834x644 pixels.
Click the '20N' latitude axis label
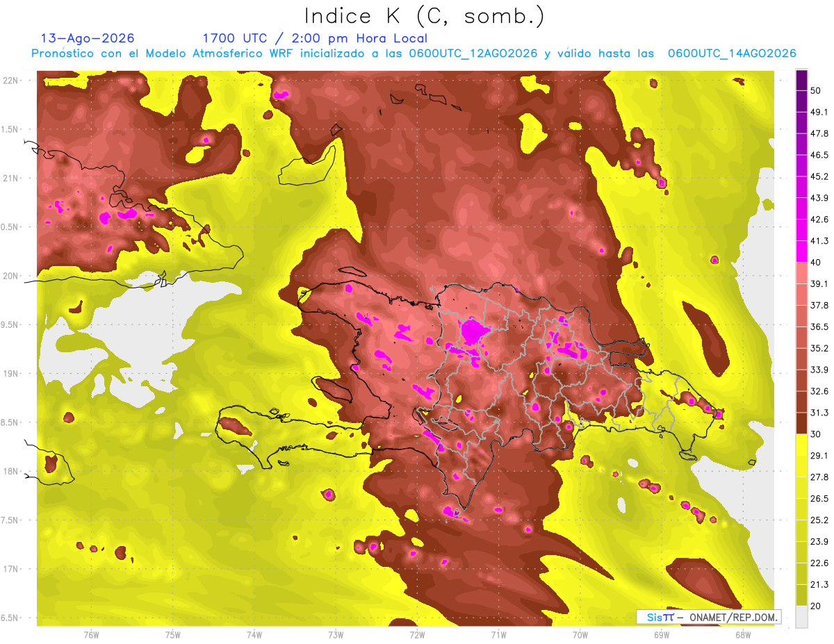pyautogui.click(x=12, y=276)
